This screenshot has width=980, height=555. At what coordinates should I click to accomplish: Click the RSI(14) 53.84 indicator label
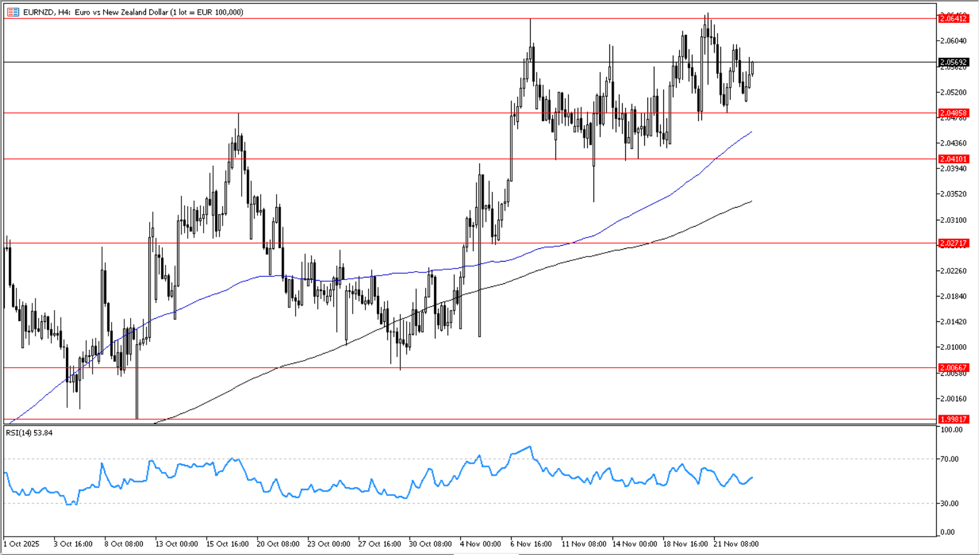pyautogui.click(x=29, y=433)
